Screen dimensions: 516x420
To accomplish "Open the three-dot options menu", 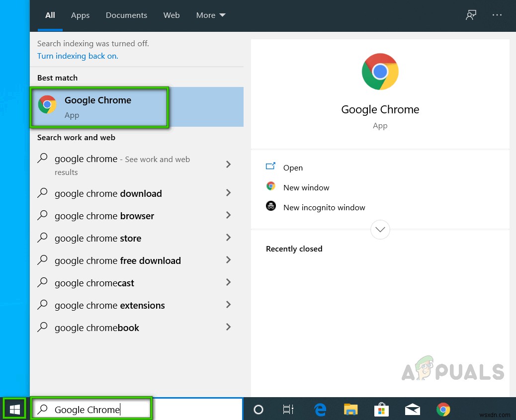I will pos(497,15).
